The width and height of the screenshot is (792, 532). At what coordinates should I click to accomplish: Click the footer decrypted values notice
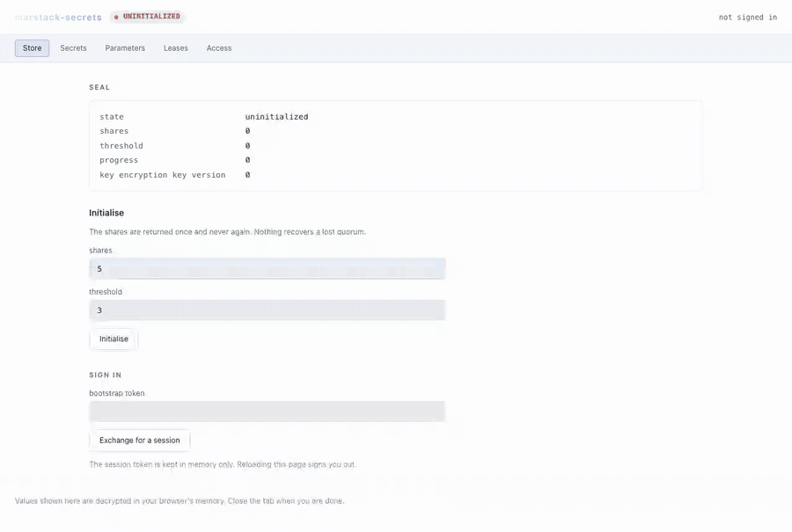tap(180, 500)
